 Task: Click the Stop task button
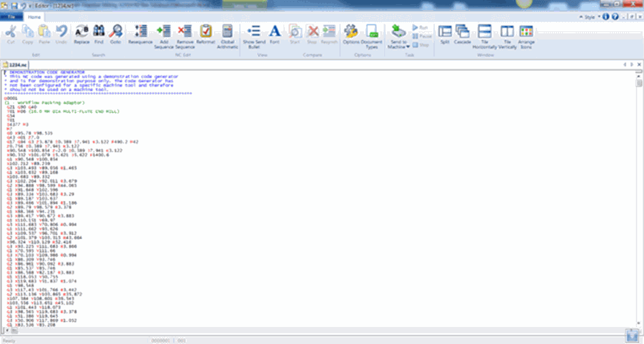click(x=420, y=45)
